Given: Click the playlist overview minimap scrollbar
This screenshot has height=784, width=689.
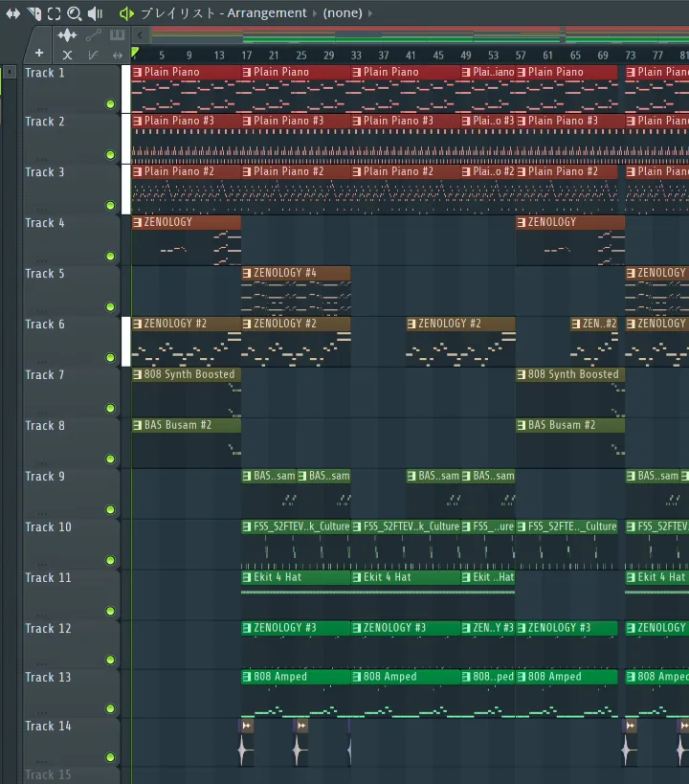Looking at the screenshot, I should (x=420, y=34).
